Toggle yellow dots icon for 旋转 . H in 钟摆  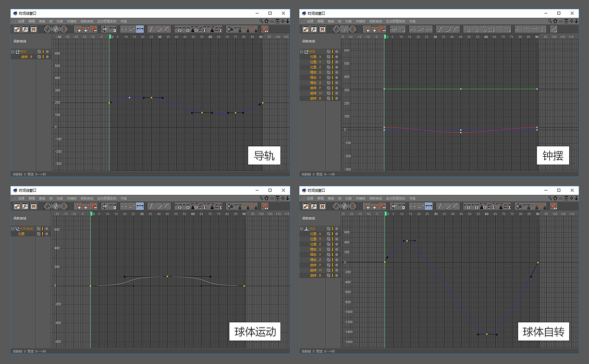333,93
